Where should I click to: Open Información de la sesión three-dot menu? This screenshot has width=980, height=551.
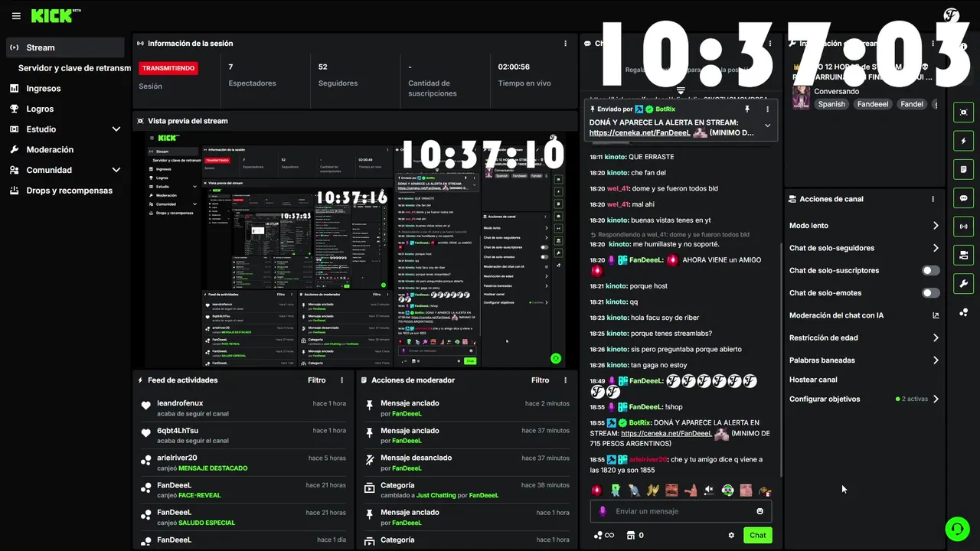click(x=566, y=44)
